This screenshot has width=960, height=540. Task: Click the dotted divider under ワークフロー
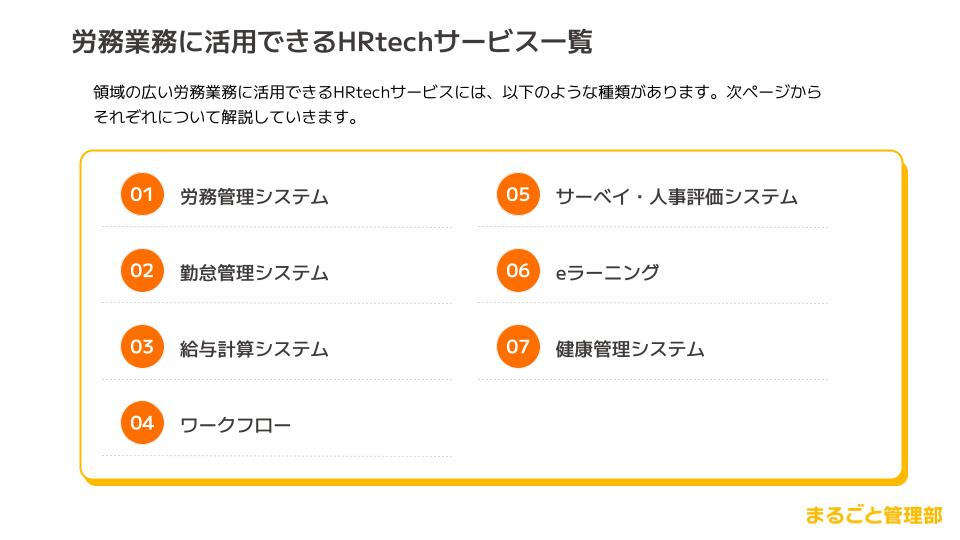277,456
